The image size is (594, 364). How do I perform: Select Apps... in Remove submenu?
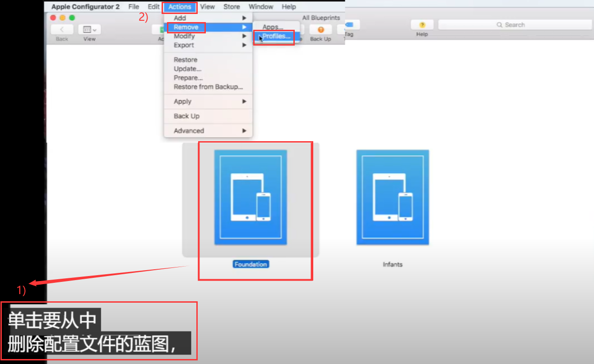point(276,27)
